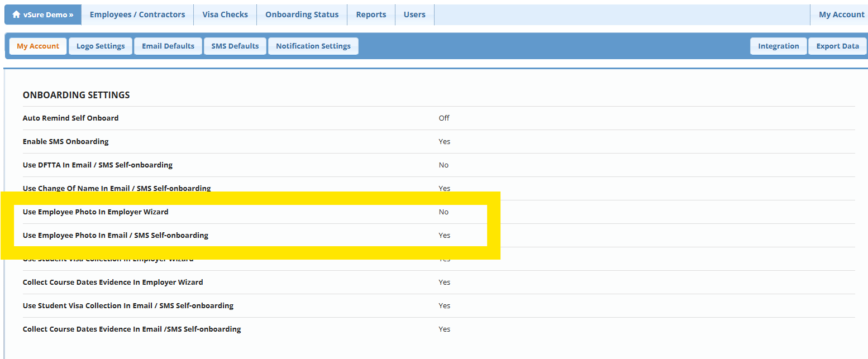868x359 pixels.
Task: Click the Export Data button
Action: [837, 46]
